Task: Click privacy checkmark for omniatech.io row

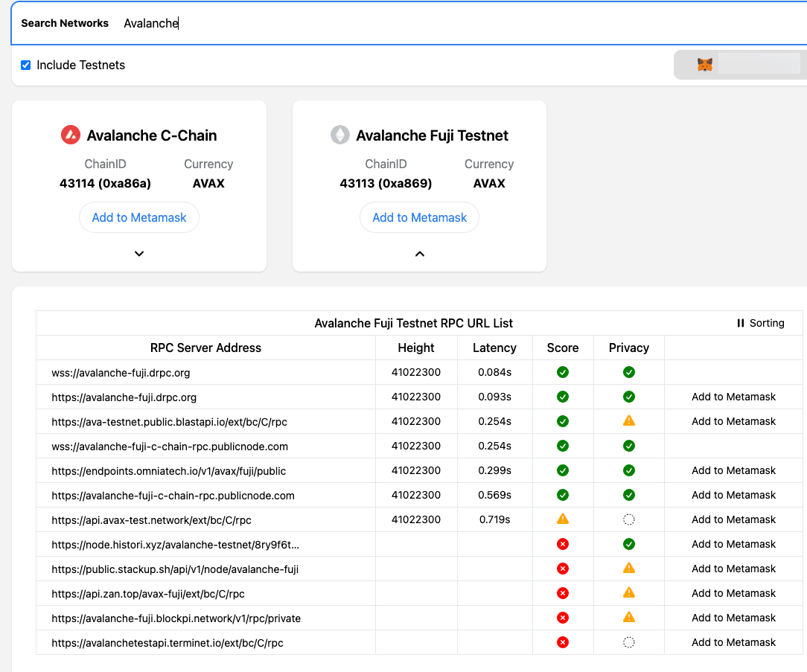Action: (628, 470)
